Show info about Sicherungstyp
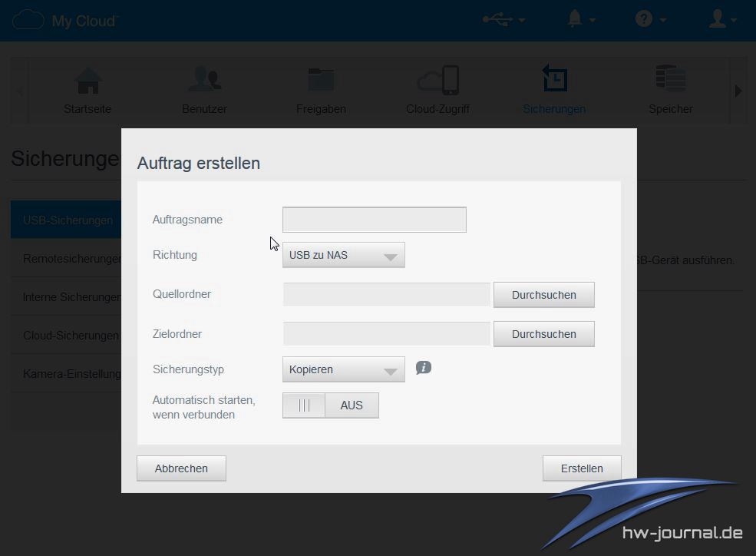This screenshot has height=556, width=756. tap(423, 368)
